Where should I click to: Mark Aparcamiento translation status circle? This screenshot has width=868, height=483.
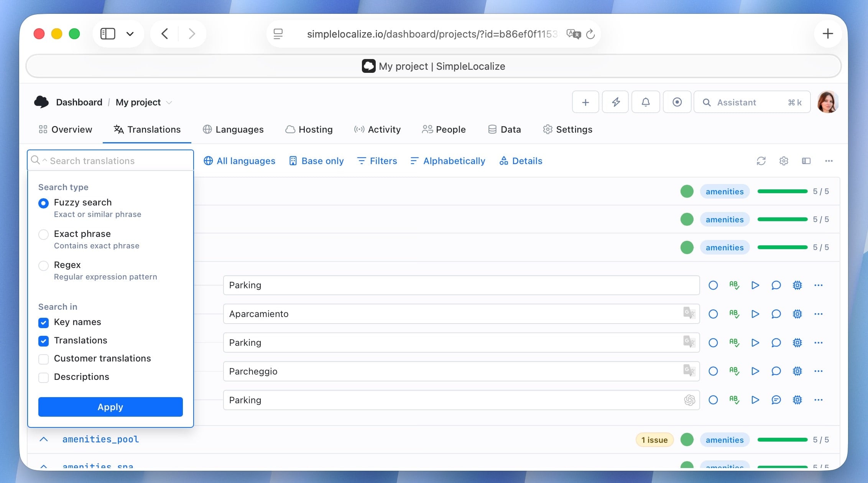[x=713, y=314]
